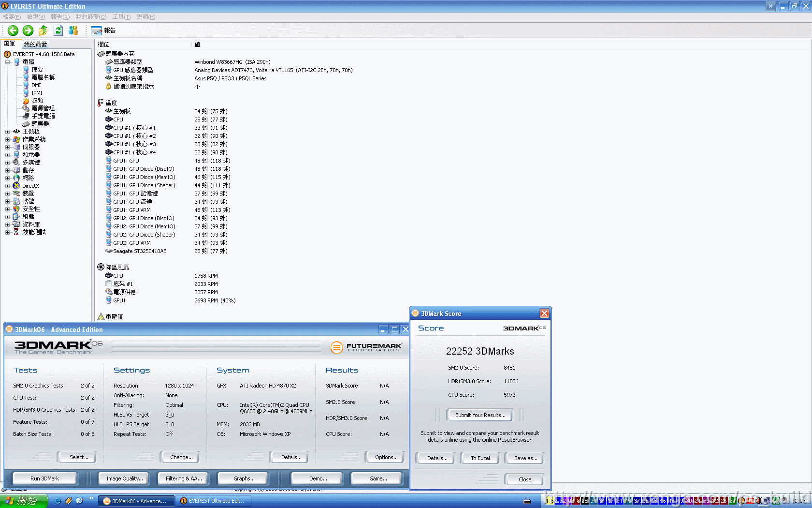
Task: Expand the 效能測試 benchmark tree node
Action: (7, 232)
